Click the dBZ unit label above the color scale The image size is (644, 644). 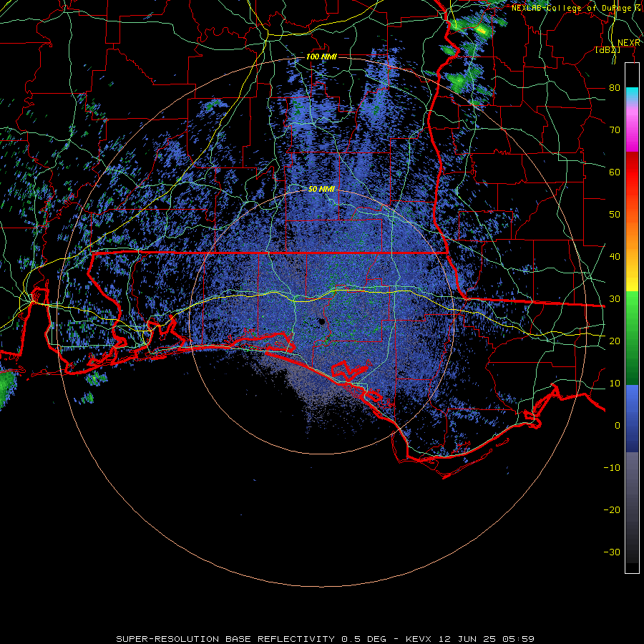tap(608, 50)
